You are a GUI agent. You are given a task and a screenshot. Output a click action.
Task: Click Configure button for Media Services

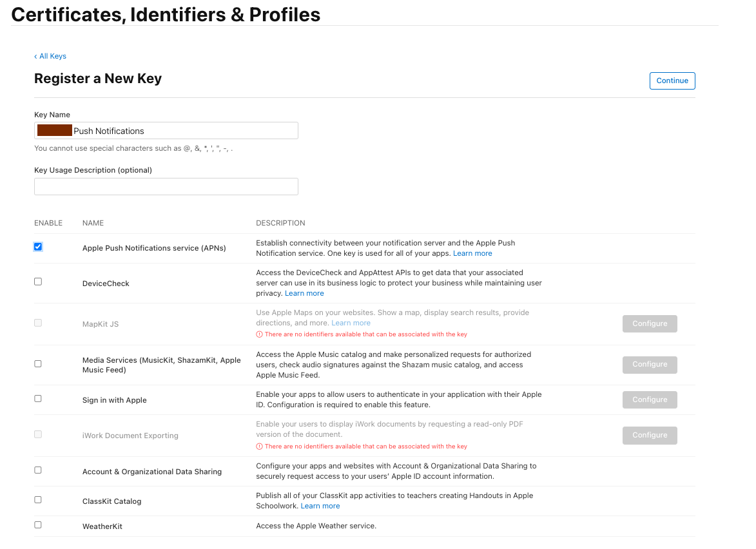point(649,364)
